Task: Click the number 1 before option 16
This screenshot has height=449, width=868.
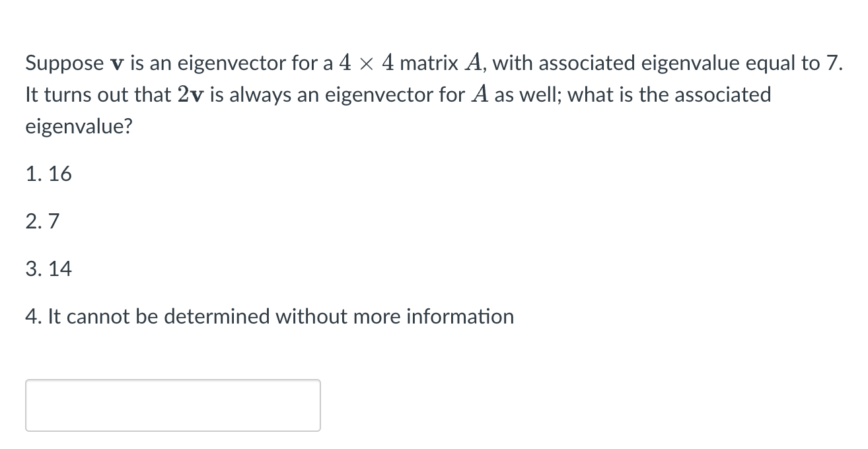Action: (x=32, y=174)
